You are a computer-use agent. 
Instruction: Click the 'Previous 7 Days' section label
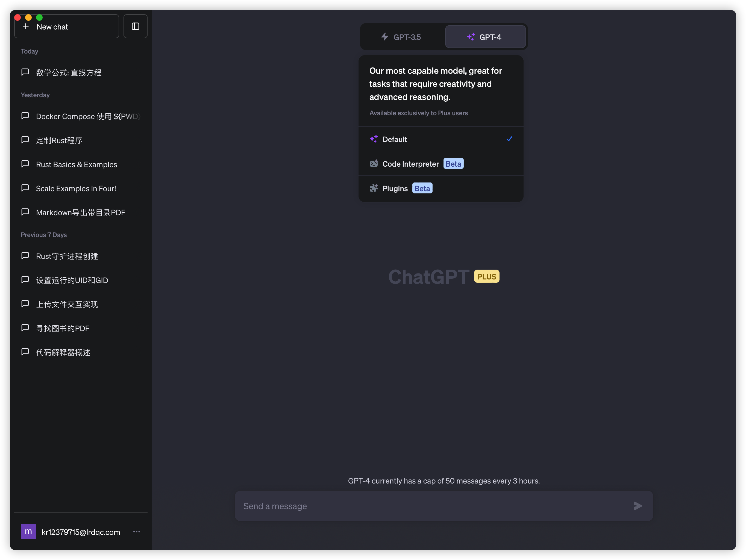point(44,235)
